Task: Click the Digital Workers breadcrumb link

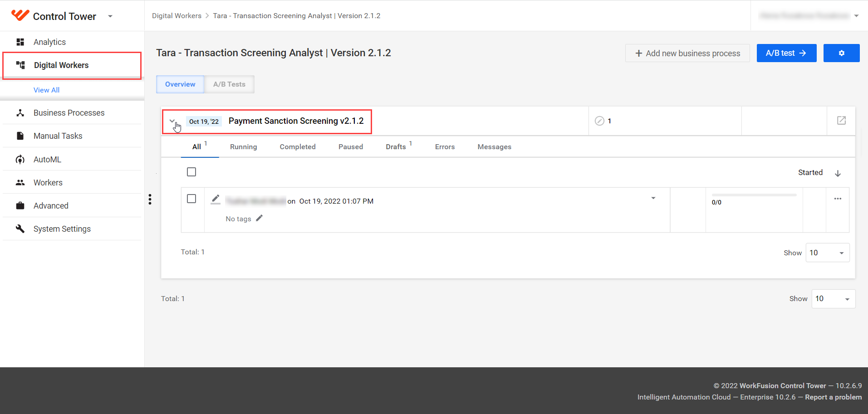Action: tap(177, 16)
